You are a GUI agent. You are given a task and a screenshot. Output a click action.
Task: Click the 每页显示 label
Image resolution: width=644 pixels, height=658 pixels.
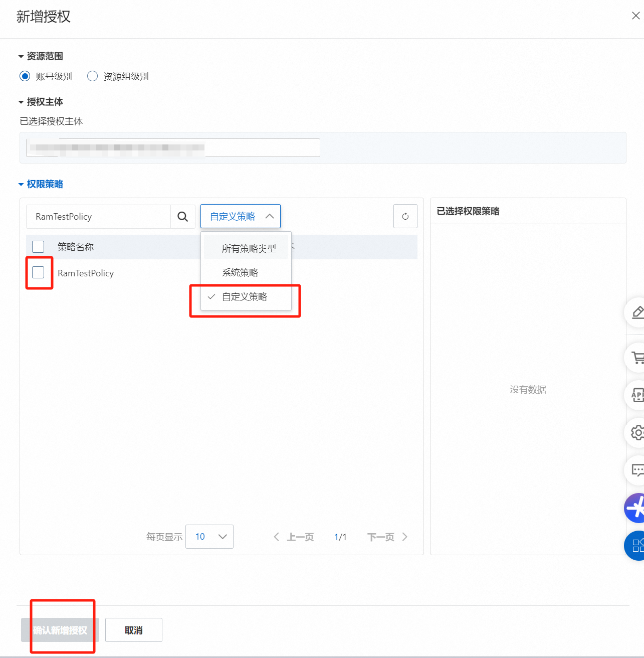click(x=164, y=537)
